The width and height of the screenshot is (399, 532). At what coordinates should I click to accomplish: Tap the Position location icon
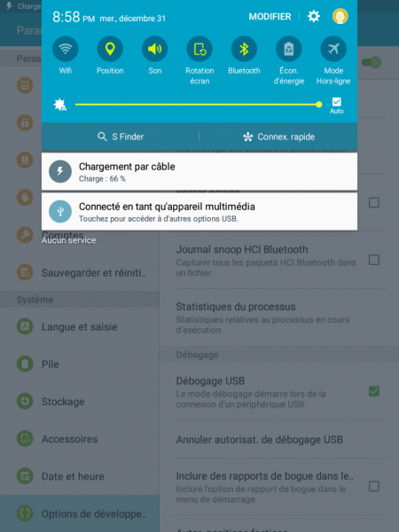point(110,49)
